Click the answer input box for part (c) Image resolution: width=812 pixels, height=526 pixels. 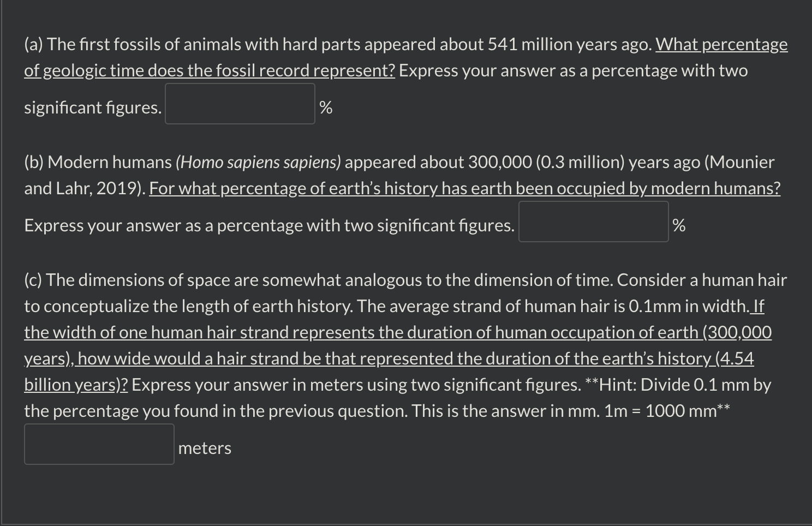click(x=98, y=444)
